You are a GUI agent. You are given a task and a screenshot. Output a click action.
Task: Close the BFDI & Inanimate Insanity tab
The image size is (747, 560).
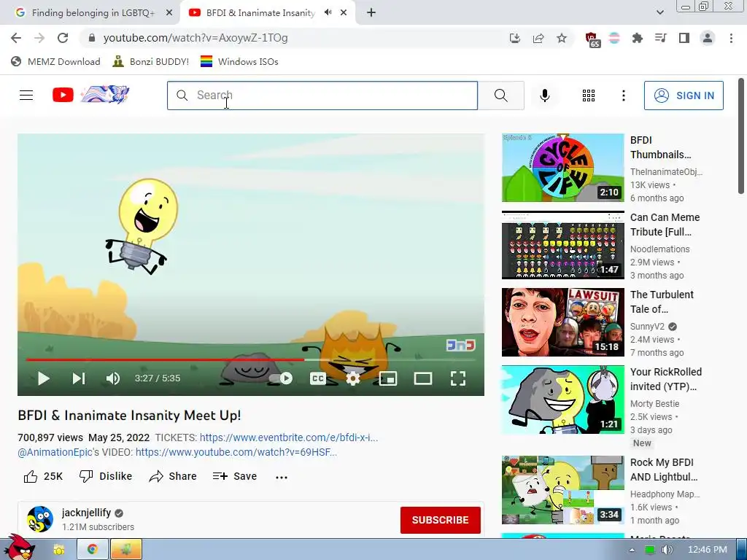click(x=344, y=13)
